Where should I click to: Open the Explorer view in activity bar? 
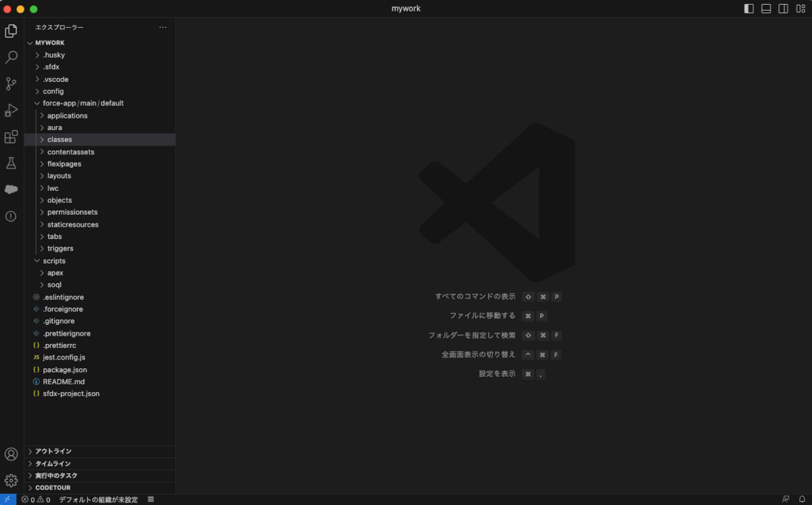tap(11, 30)
